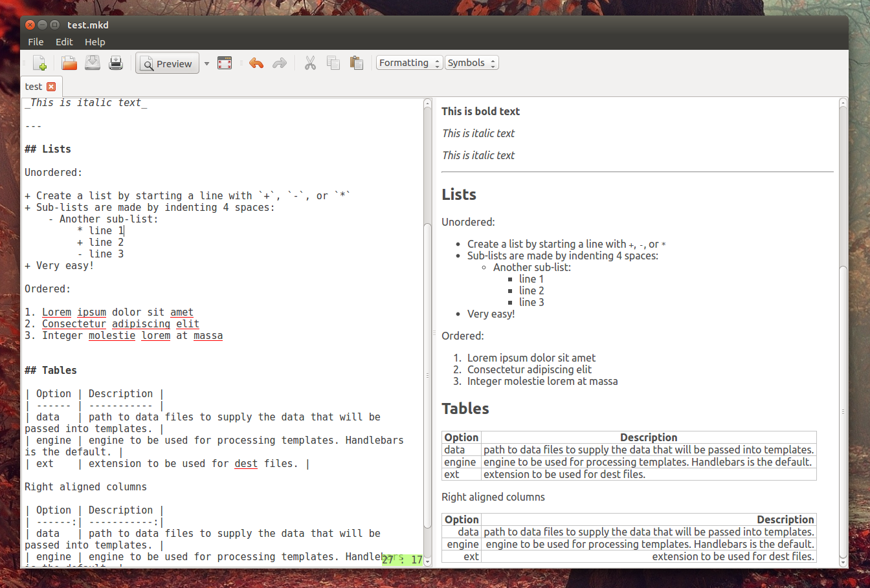Redo with the gray arrow icon

[x=280, y=63]
